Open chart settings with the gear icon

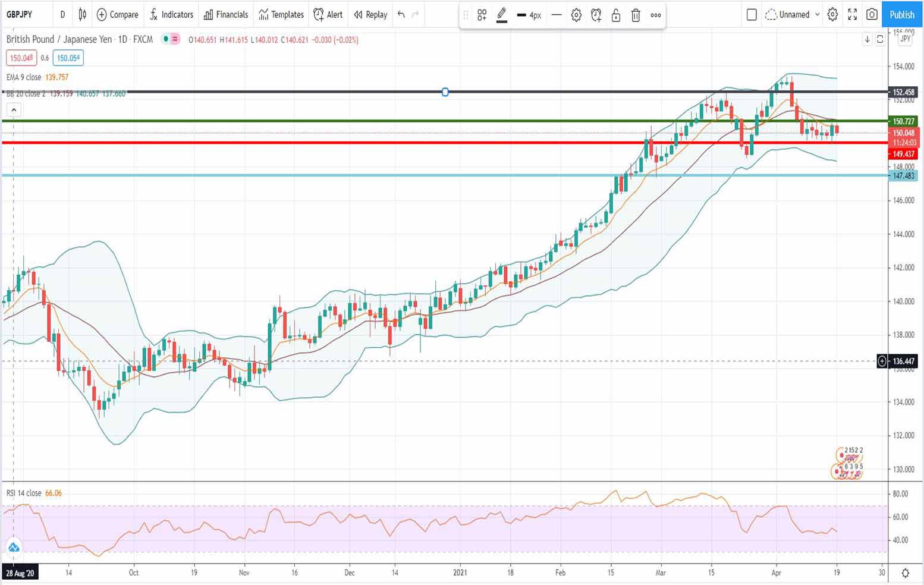pyautogui.click(x=832, y=15)
